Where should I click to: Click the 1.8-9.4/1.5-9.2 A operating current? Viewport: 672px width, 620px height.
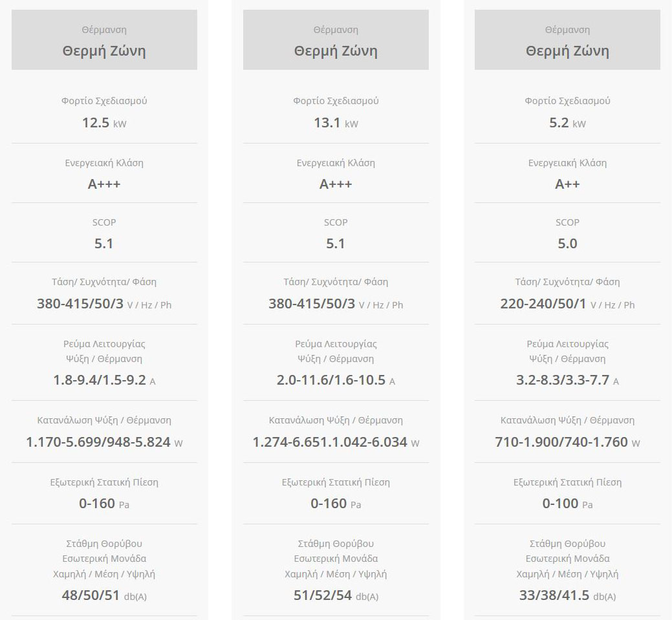(x=103, y=380)
